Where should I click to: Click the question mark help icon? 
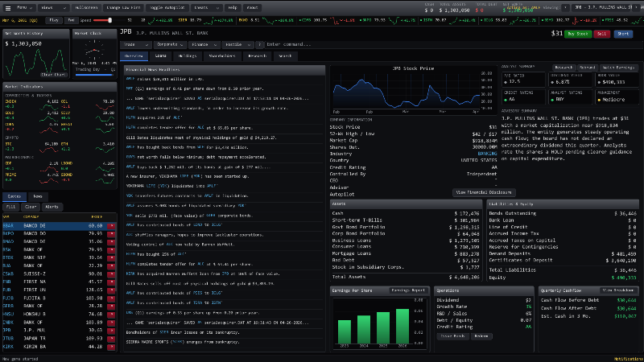pyautogui.click(x=259, y=44)
